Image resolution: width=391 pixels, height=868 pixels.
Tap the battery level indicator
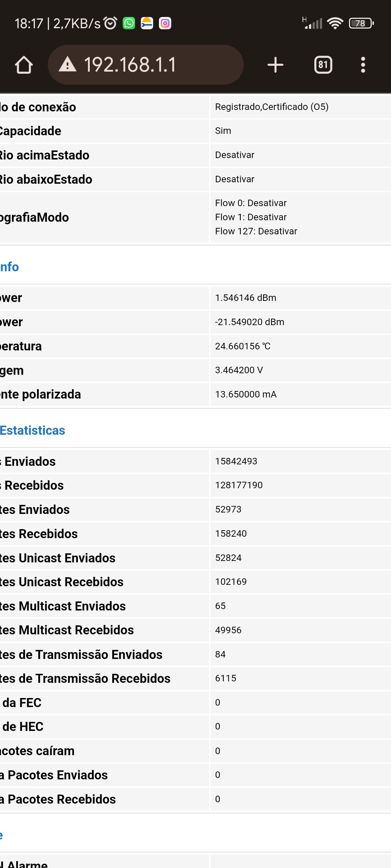(x=361, y=24)
